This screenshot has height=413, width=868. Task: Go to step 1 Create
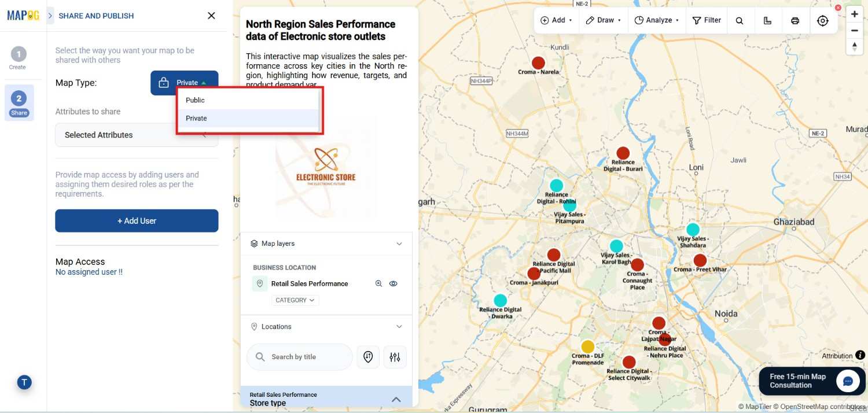pyautogui.click(x=18, y=58)
